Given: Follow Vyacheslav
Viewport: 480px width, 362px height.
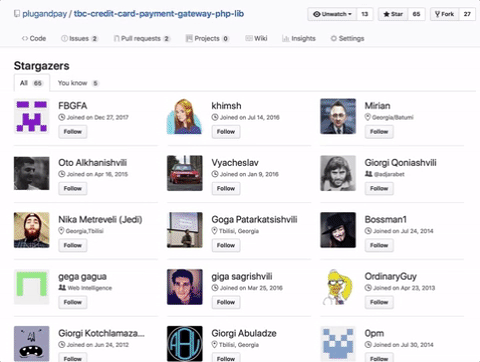Looking at the screenshot, I should pyautogui.click(x=226, y=188).
